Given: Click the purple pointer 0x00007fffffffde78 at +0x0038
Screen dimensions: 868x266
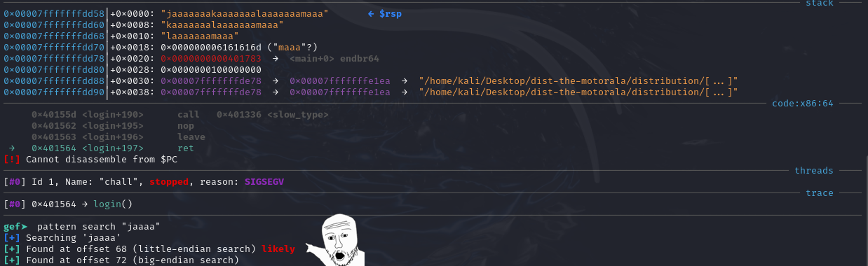Looking at the screenshot, I should point(211,92).
